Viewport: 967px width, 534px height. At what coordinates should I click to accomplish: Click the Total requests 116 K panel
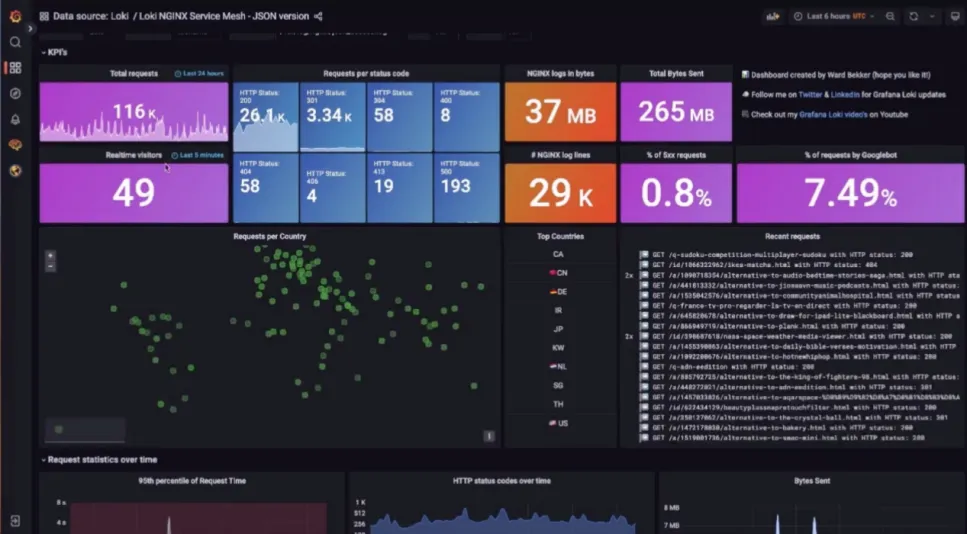134,104
